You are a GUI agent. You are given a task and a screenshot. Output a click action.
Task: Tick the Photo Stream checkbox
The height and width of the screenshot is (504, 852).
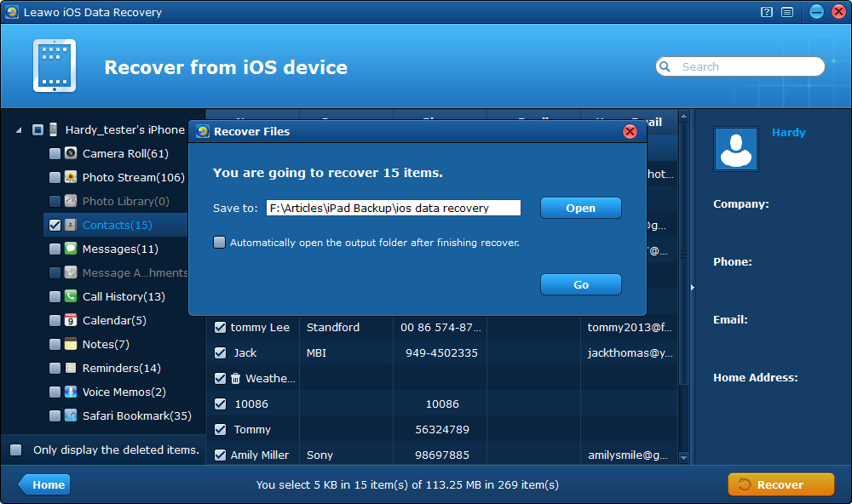click(55, 178)
